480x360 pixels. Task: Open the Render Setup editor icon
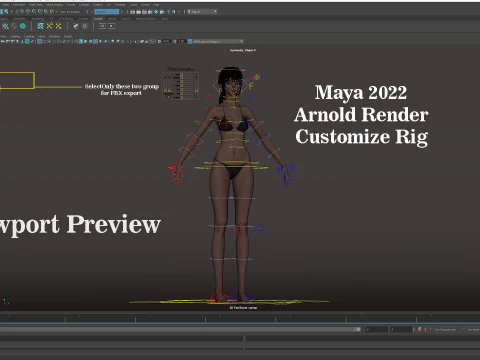(162, 12)
